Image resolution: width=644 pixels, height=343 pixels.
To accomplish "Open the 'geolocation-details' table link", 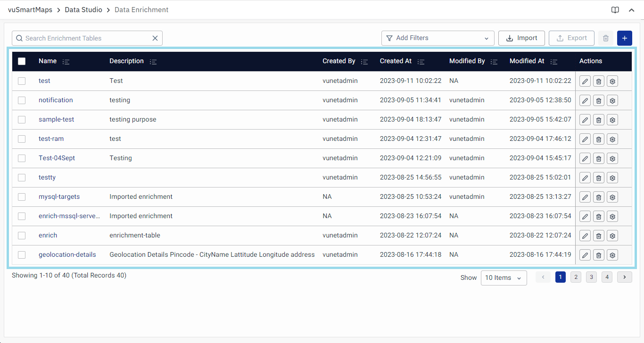I will click(x=67, y=255).
